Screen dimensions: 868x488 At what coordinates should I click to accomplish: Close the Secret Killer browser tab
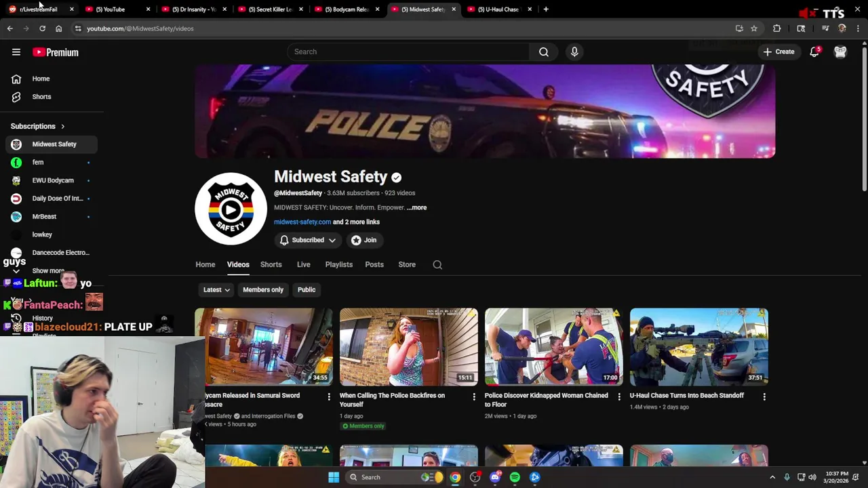click(300, 9)
